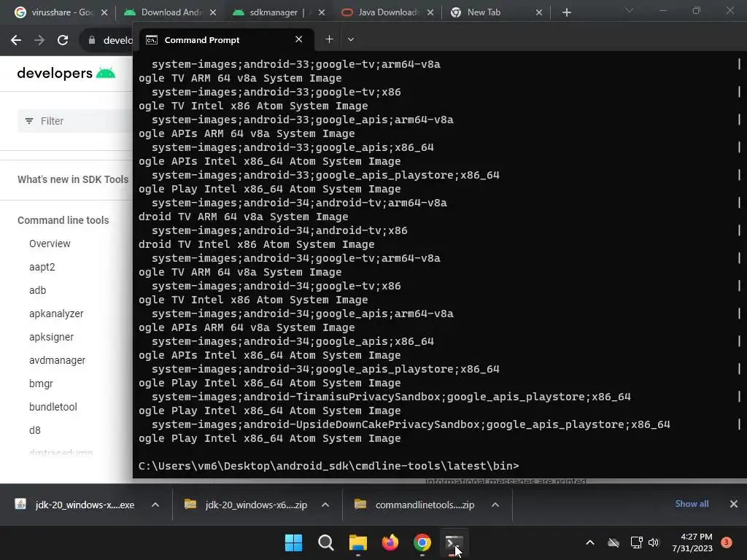
Task: Click the terminal command prompt line
Action: coord(329,466)
